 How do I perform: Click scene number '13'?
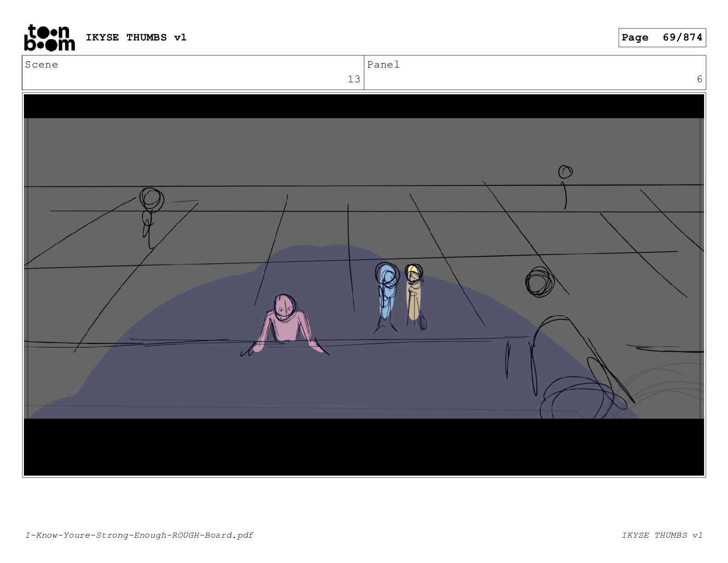(354, 79)
